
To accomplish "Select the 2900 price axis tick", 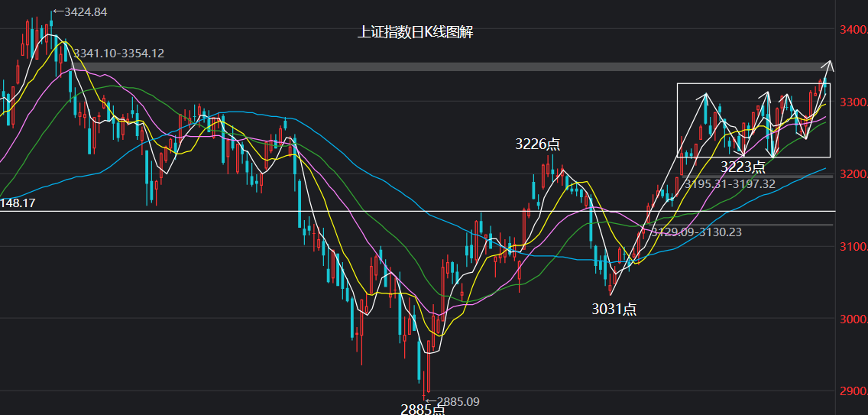I will (853, 391).
